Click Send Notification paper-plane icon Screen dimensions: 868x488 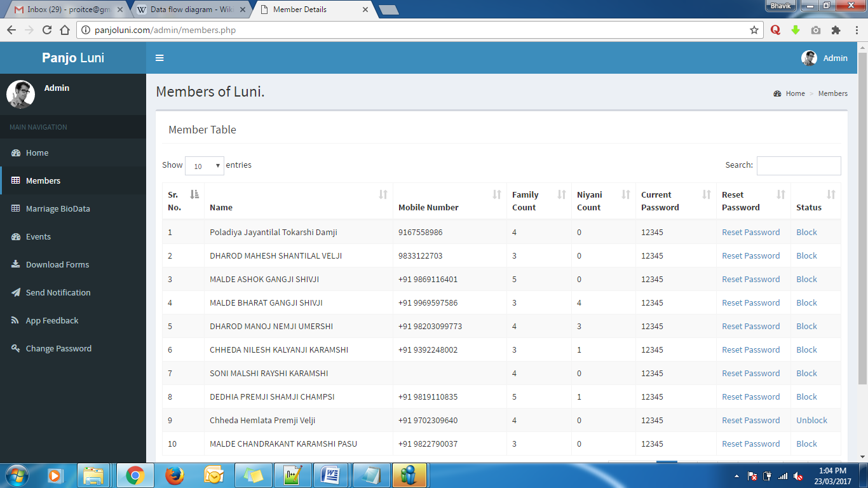coord(16,292)
